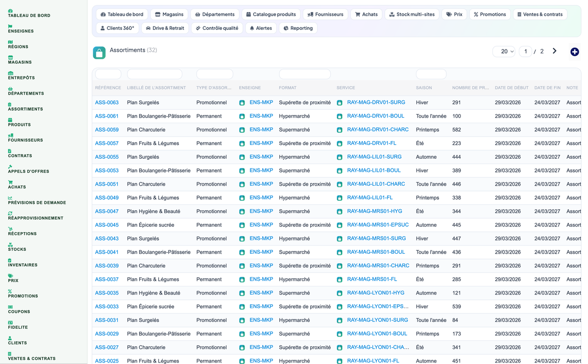
Task: Sort by the Date de début column
Action: pos(512,88)
